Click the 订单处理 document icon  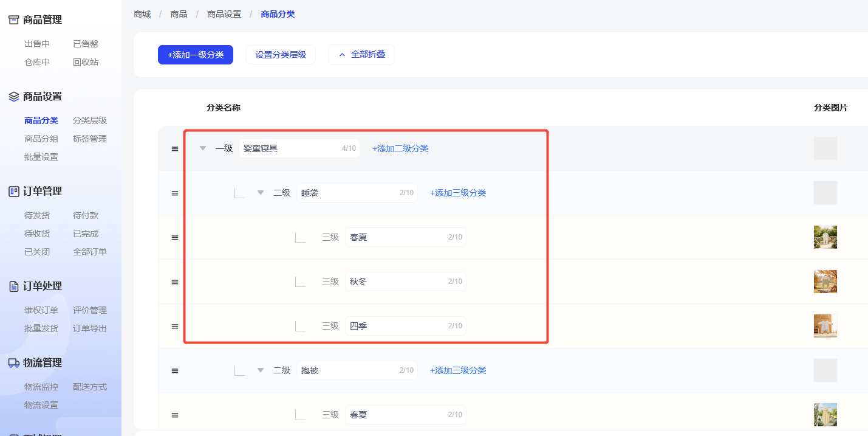tap(13, 286)
